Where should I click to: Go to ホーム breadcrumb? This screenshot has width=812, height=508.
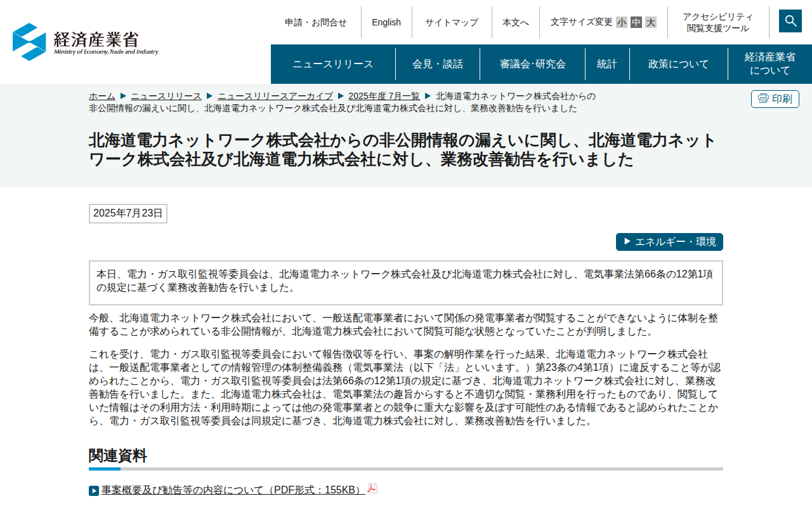click(102, 96)
